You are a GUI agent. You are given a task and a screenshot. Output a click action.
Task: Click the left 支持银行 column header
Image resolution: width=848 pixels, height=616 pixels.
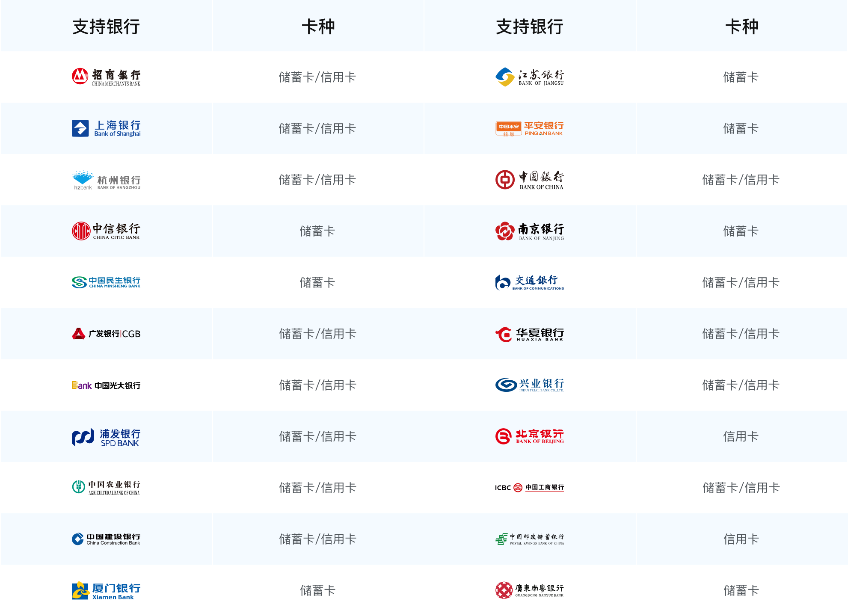(106, 27)
